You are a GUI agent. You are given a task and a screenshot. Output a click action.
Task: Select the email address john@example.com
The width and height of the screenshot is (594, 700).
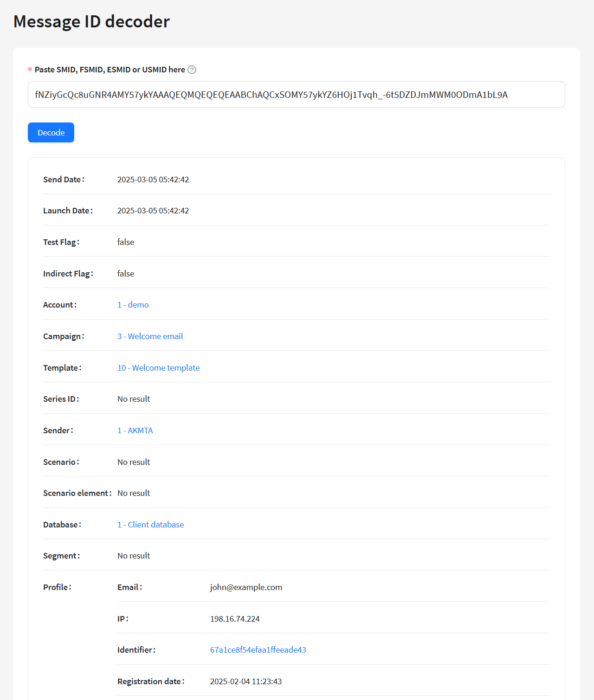[246, 587]
